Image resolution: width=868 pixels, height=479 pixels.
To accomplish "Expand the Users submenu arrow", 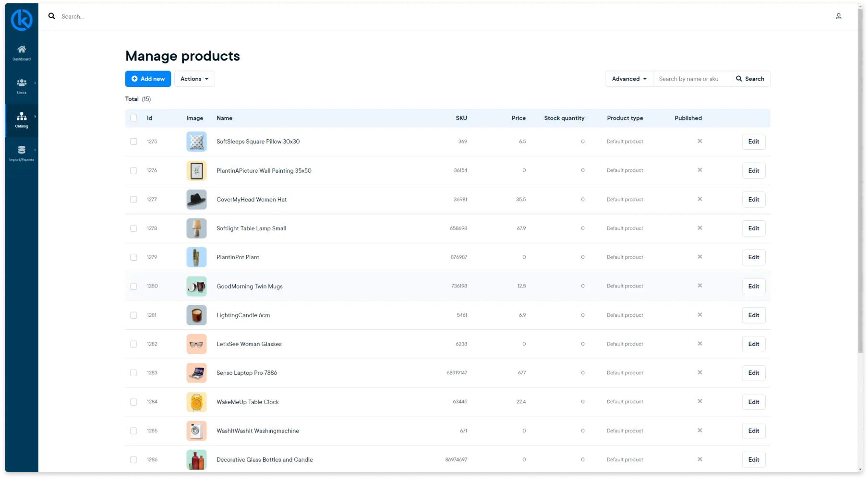I will (35, 83).
